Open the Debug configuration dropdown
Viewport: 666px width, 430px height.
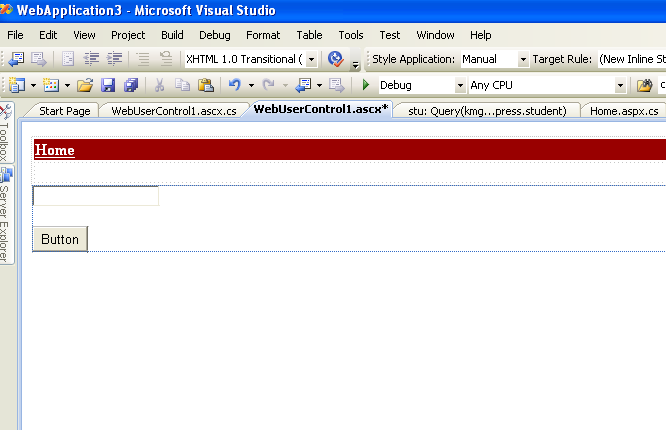pyautogui.click(x=460, y=85)
